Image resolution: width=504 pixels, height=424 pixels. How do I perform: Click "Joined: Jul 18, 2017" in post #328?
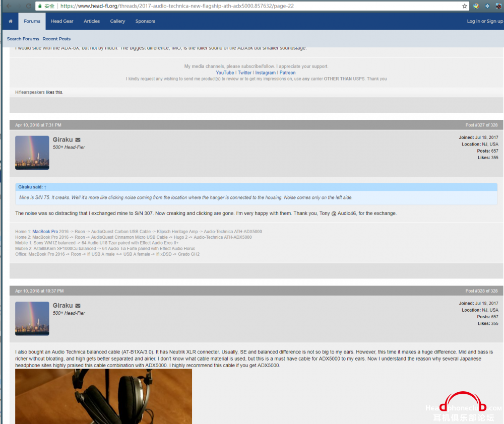tap(479, 303)
